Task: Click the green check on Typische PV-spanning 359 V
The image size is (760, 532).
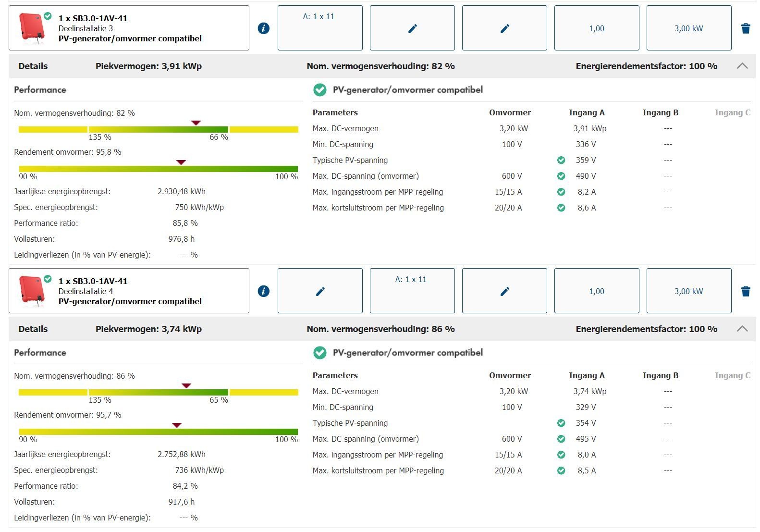Action: 561,160
